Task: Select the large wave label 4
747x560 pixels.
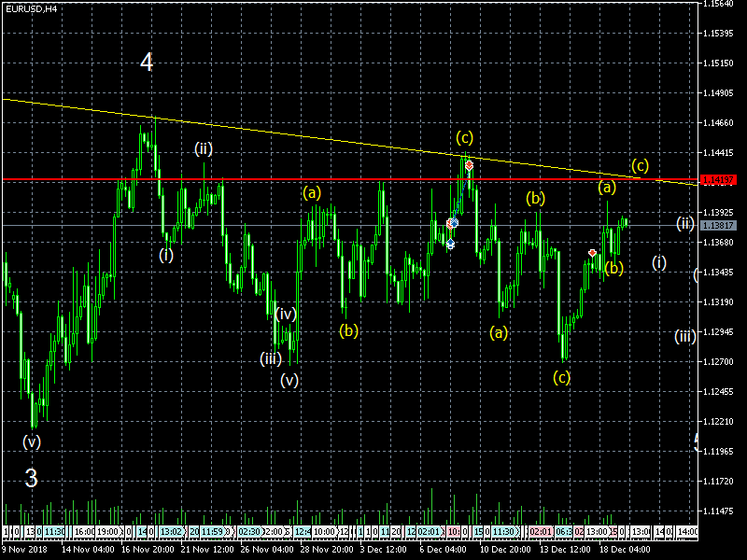Action: pyautogui.click(x=147, y=63)
